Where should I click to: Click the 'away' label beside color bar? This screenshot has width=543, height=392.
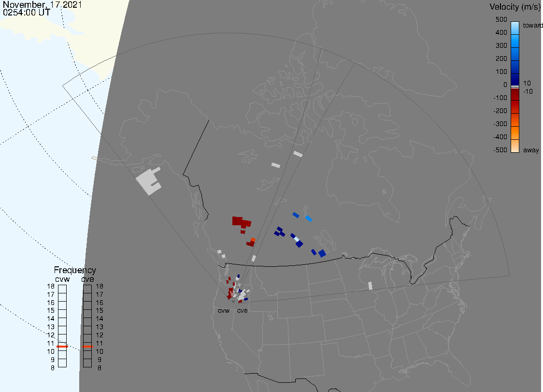(x=531, y=150)
